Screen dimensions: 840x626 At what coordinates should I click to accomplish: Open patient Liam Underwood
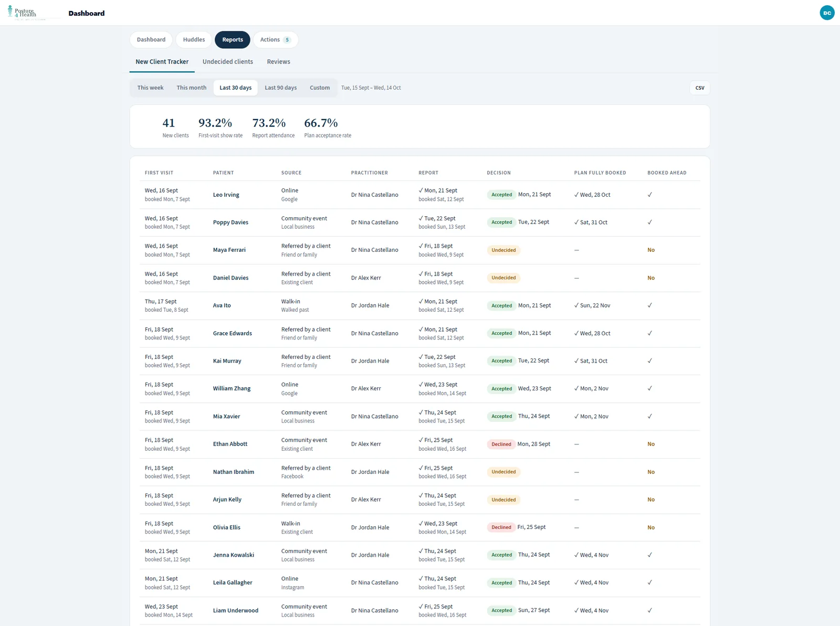(236, 611)
